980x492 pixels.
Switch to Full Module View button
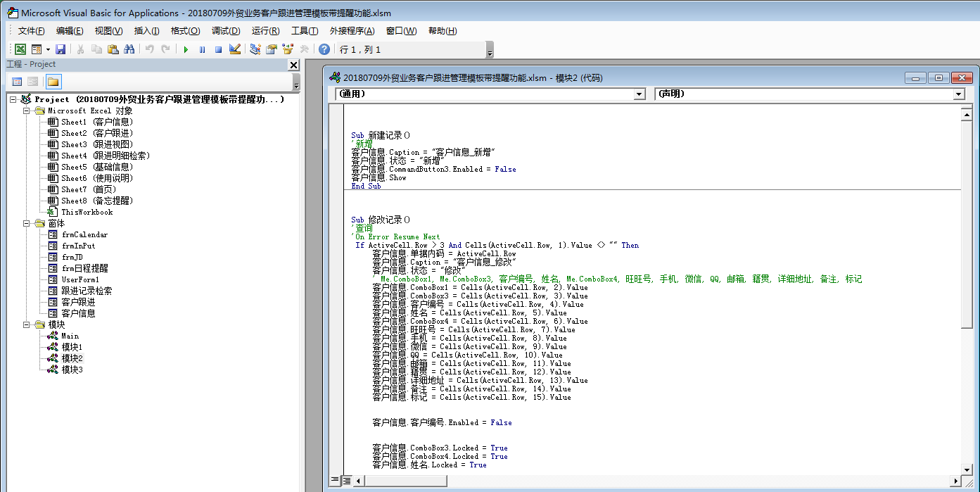346,481
